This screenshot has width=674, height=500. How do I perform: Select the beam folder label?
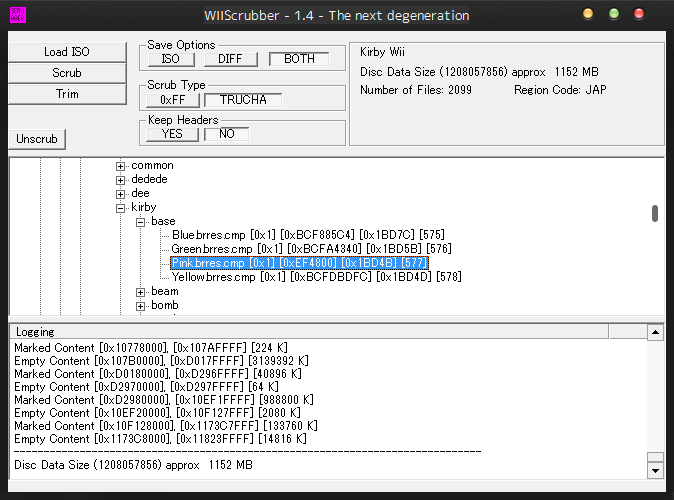165,291
